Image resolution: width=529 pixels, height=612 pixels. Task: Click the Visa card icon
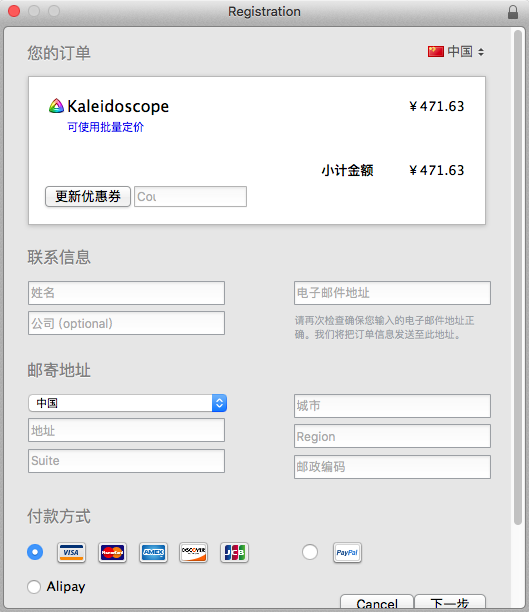pos(71,552)
